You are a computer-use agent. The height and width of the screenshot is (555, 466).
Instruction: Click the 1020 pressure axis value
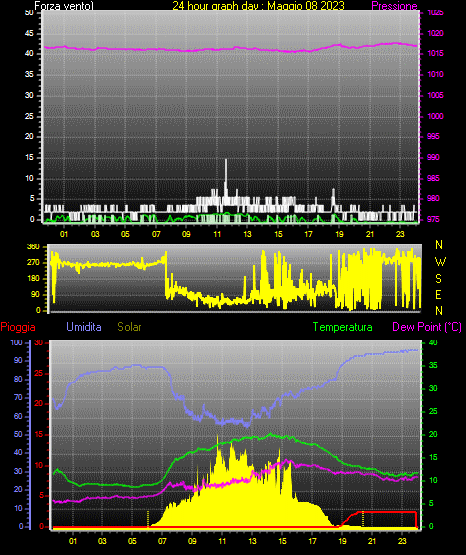(436, 33)
